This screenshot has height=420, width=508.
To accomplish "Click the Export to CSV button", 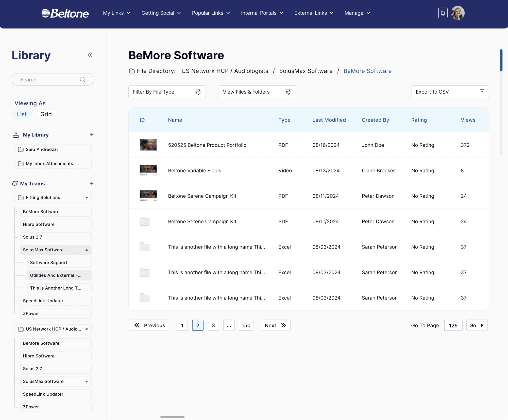I will pos(450,92).
